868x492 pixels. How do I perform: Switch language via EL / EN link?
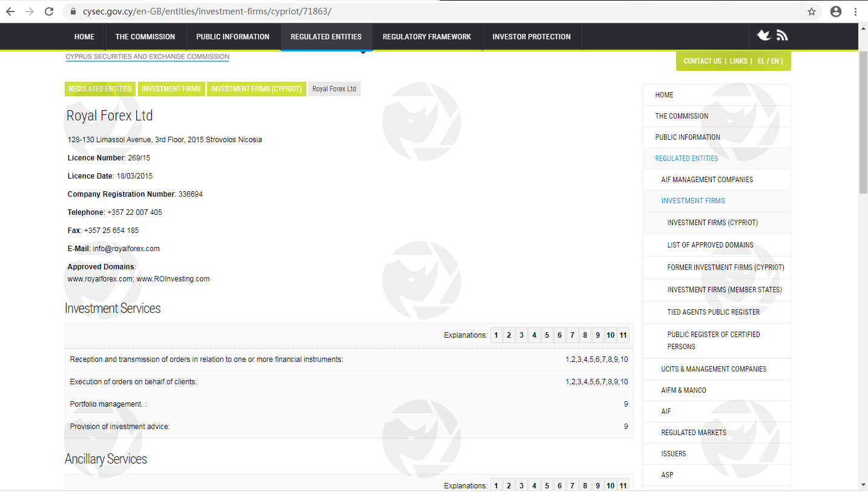[x=769, y=61]
